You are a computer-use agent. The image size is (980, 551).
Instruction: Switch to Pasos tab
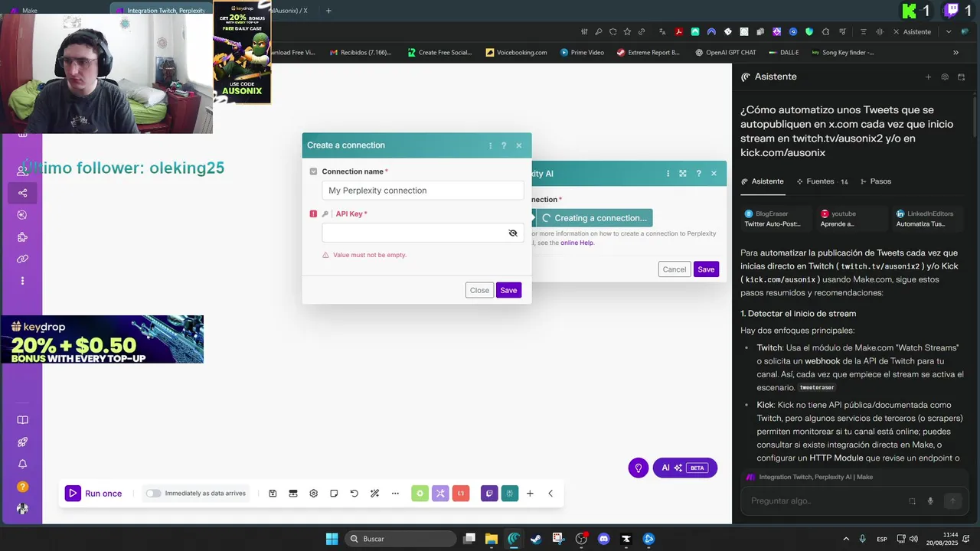(876, 181)
